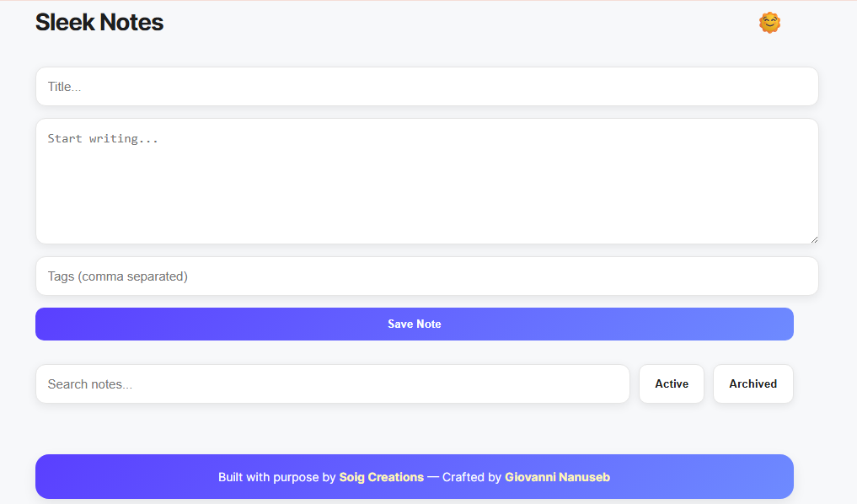Select the Tags comma separated field
This screenshot has width=857, height=504.
pos(426,276)
